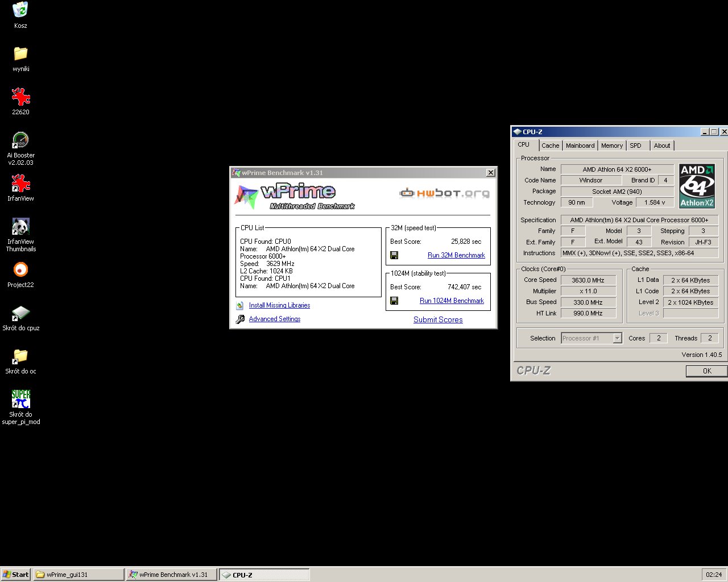
Task: Switch to the Mainboard tab in CPU-Z
Action: 580,145
